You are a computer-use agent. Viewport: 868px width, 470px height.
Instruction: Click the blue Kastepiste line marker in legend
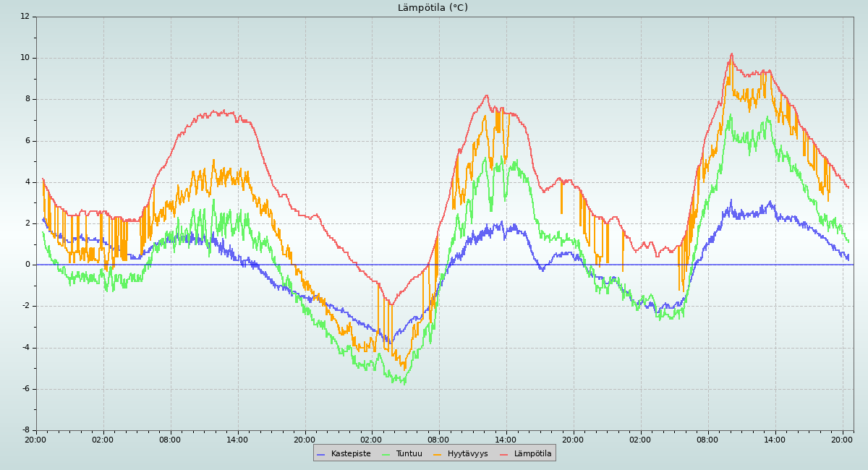point(321,454)
